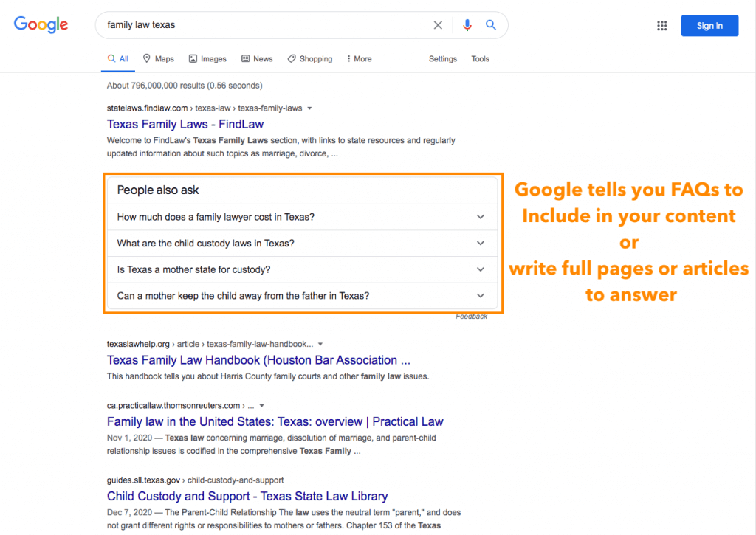756x535 pixels.
Task: Open Child Custody and Support - Texas State Law Library
Action: point(247,496)
